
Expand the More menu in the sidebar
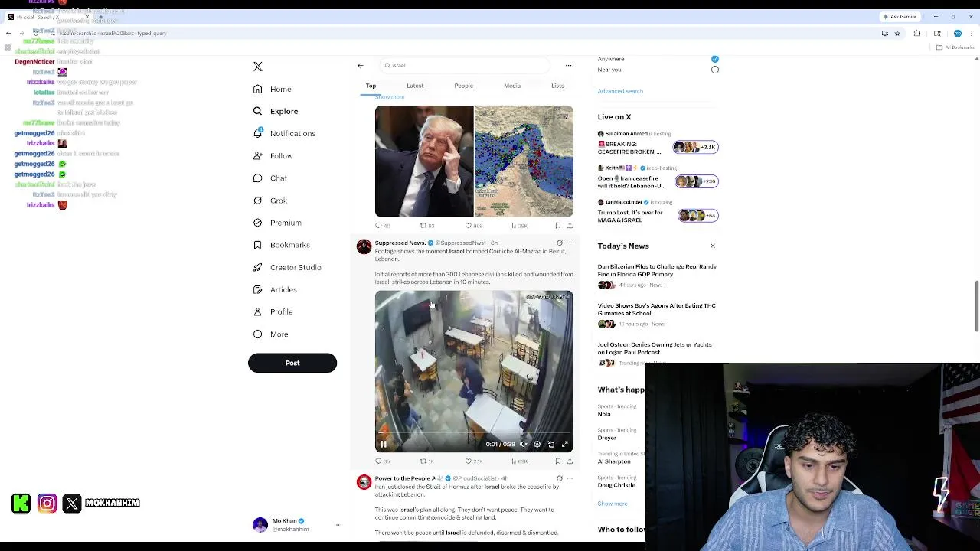coord(270,334)
